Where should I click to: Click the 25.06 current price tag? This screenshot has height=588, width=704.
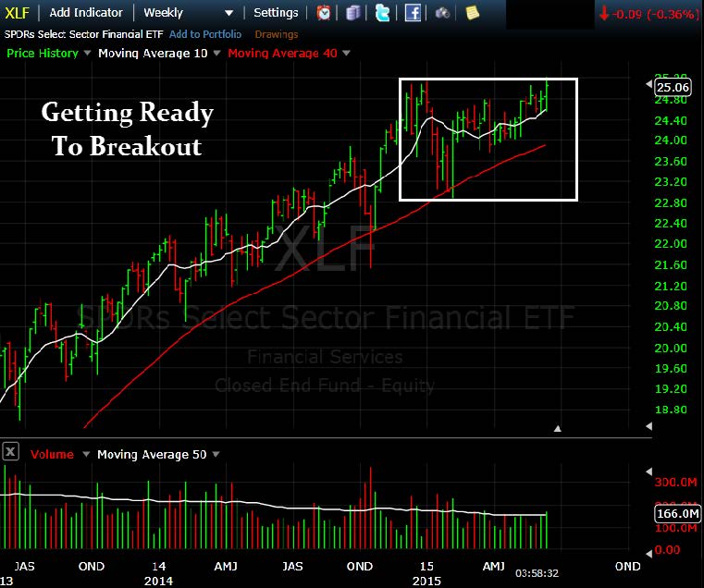(x=673, y=87)
